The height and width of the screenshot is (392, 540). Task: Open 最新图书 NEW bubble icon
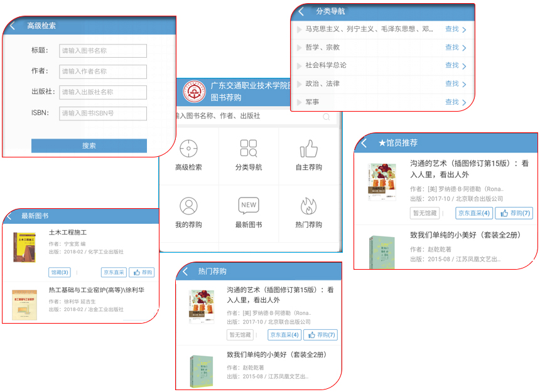pos(248,206)
